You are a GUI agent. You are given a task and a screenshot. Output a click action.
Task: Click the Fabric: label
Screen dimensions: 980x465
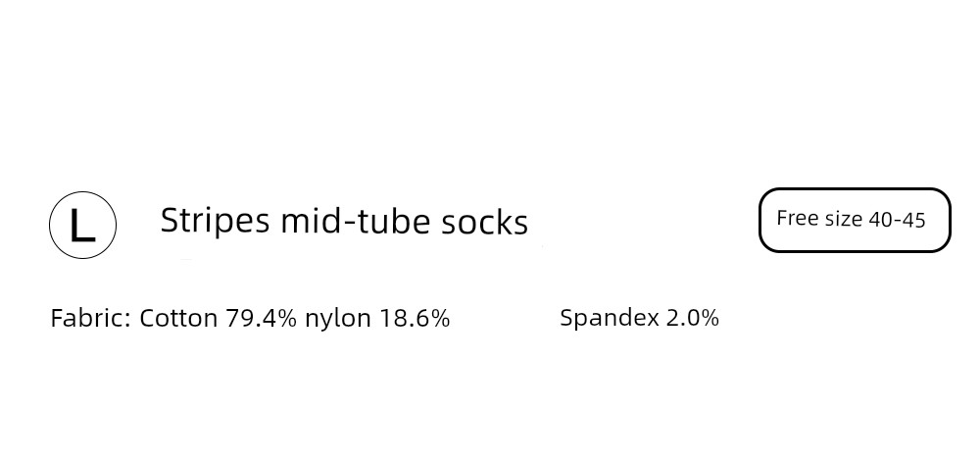point(90,318)
